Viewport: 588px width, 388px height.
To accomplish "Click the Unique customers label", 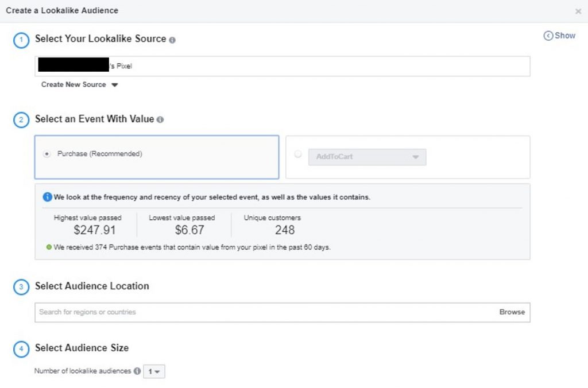I will click(x=272, y=218).
